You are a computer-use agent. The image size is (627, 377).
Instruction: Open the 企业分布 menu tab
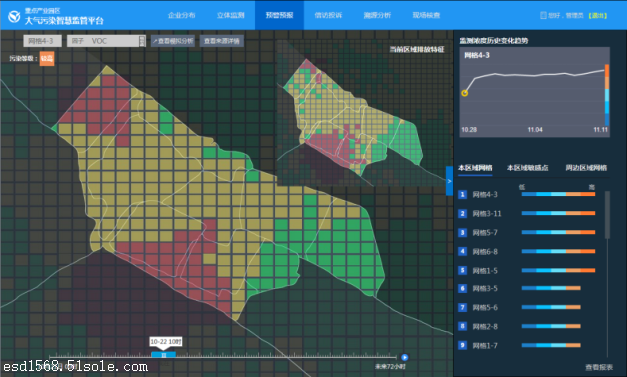pyautogui.click(x=182, y=15)
